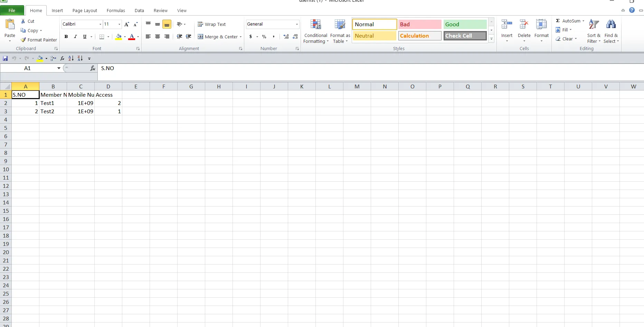Click Increase Decimal icon
This screenshot has height=327, width=644.
286,37
